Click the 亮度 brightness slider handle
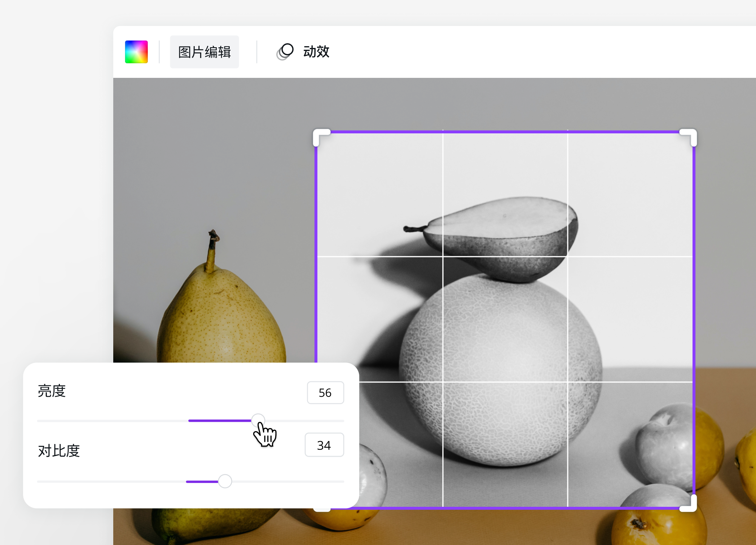Image resolution: width=756 pixels, height=545 pixels. click(258, 421)
